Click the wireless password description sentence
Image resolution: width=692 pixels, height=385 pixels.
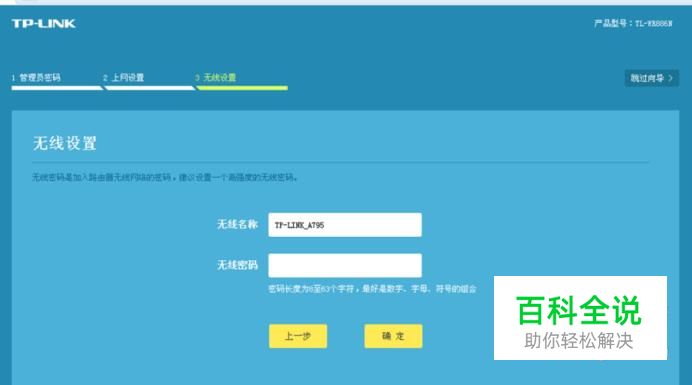[165, 177]
